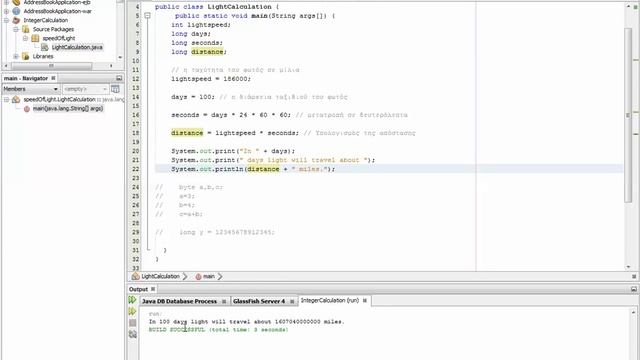This screenshot has height=360, width=640.
Task: Close the IntegerCalculation (run) tab
Action: click(365, 300)
